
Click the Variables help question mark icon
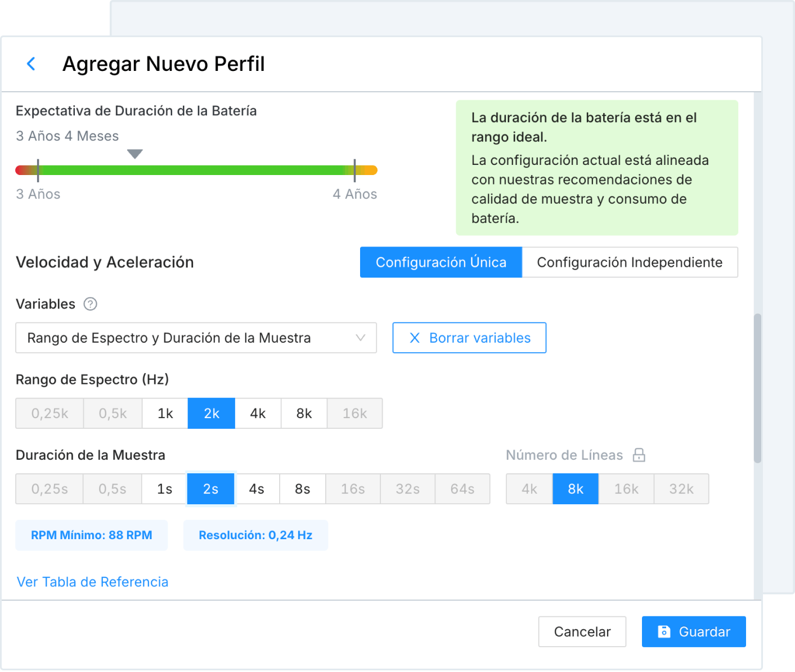pyautogui.click(x=90, y=304)
